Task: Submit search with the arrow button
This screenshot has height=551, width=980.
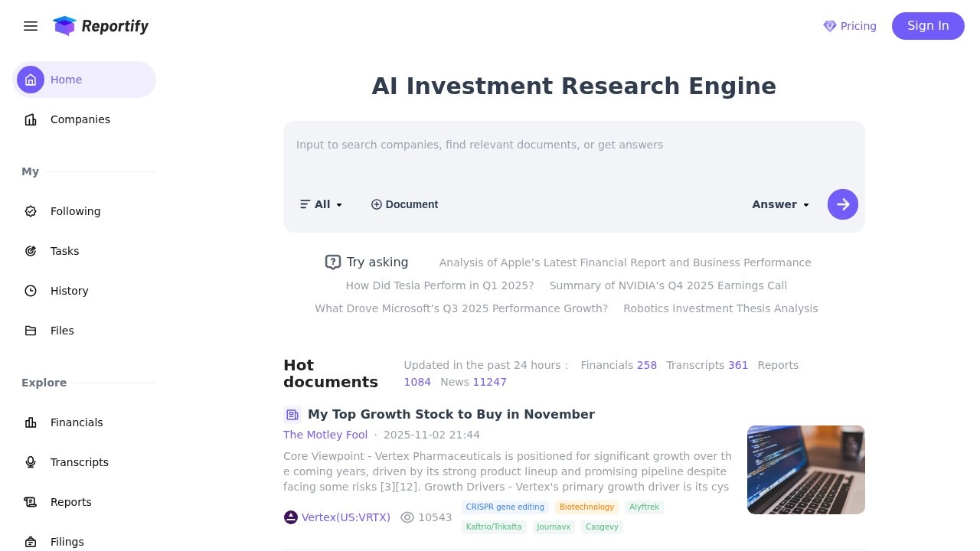Action: [x=842, y=204]
